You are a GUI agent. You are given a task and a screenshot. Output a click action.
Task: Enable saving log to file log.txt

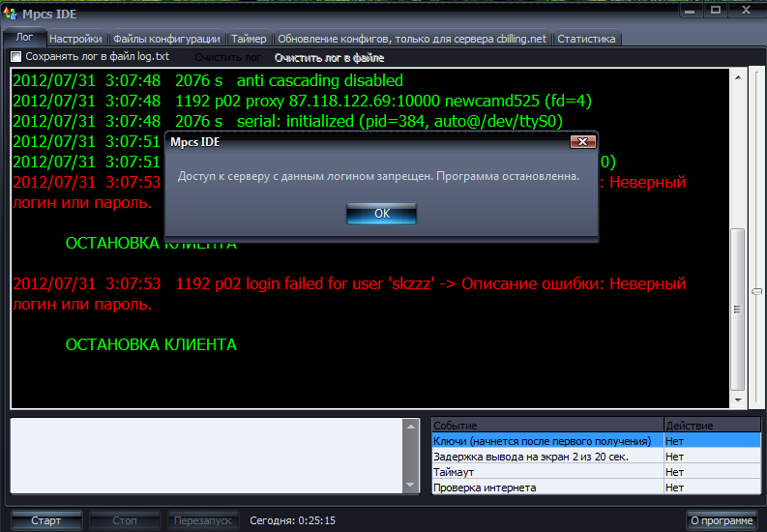(16, 57)
